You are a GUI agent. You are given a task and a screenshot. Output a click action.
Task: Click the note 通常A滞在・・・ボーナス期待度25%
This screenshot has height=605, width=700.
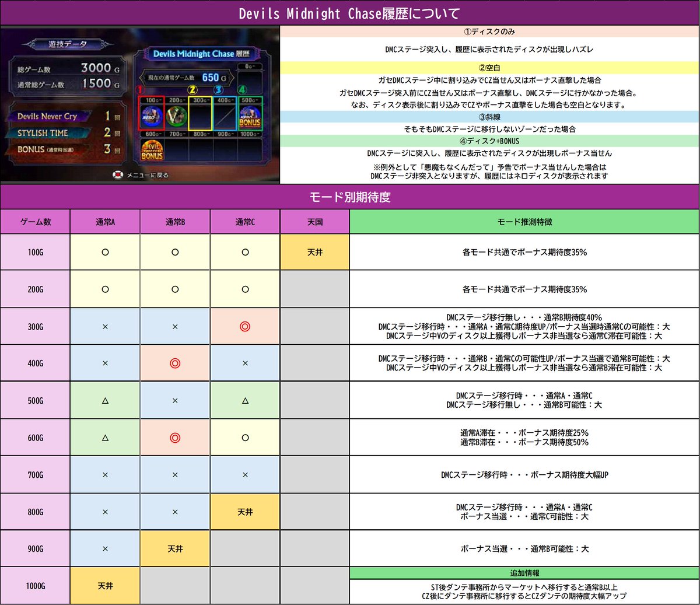coord(524,433)
